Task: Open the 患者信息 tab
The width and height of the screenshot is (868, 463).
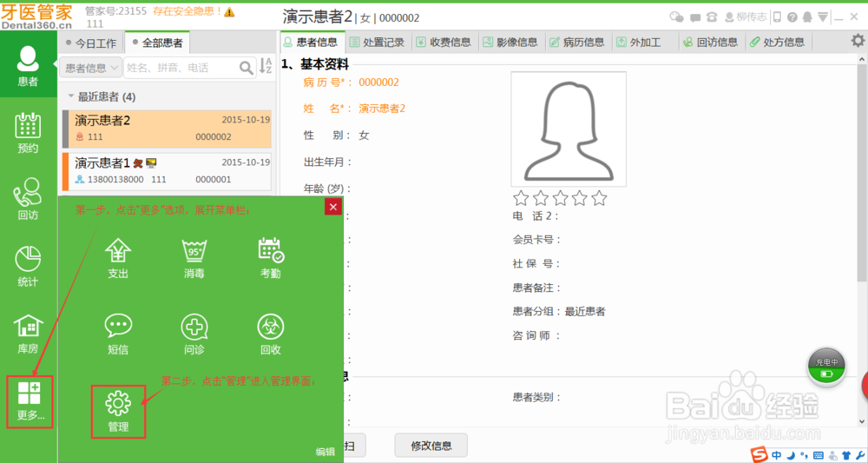Action: pyautogui.click(x=312, y=42)
